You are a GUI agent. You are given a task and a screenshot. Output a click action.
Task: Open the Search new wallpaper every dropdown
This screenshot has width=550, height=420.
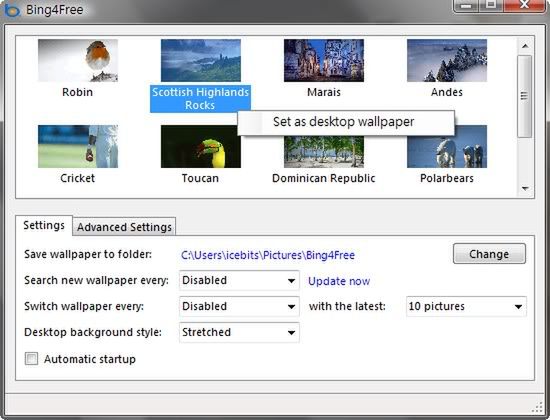(x=239, y=280)
